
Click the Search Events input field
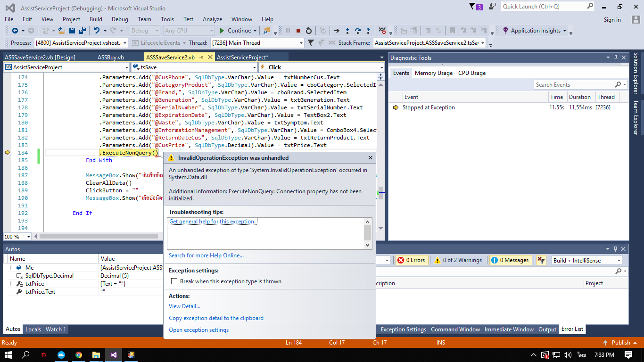coord(574,85)
